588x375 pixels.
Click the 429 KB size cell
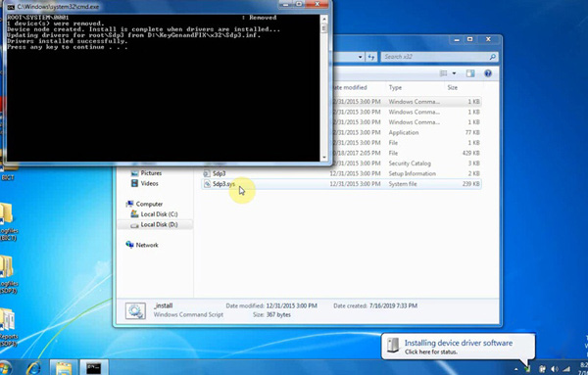(471, 153)
